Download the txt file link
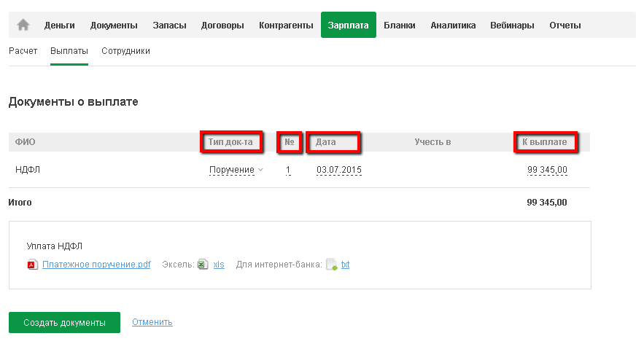 pyautogui.click(x=346, y=265)
